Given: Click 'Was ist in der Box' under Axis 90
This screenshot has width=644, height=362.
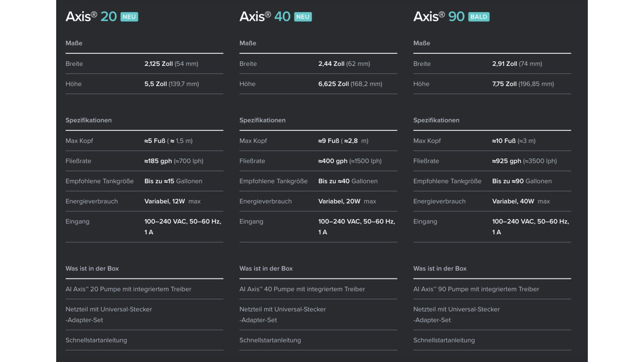Looking at the screenshot, I should tap(440, 269).
